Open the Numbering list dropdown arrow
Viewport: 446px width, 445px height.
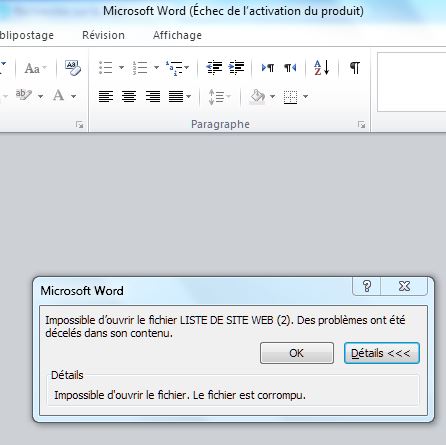(156, 68)
